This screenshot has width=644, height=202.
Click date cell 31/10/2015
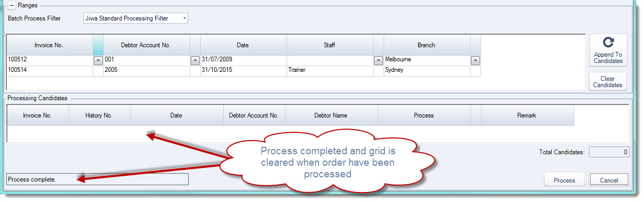244,70
